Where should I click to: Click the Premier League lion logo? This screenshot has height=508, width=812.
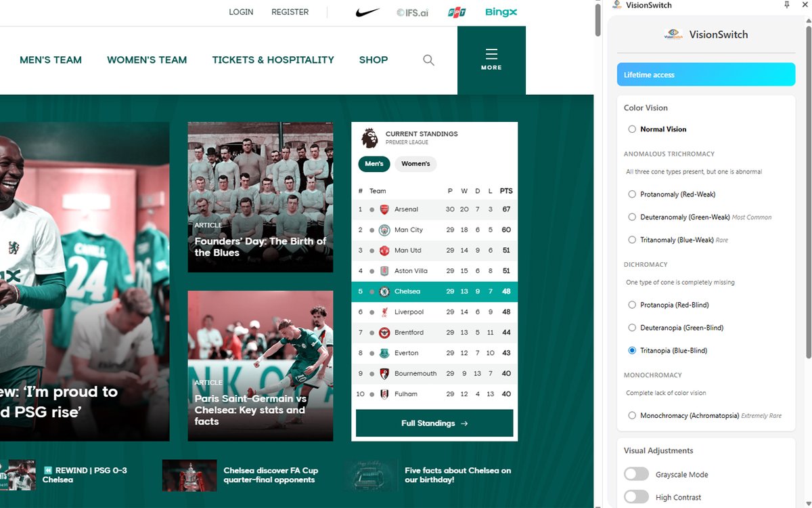coord(369,137)
